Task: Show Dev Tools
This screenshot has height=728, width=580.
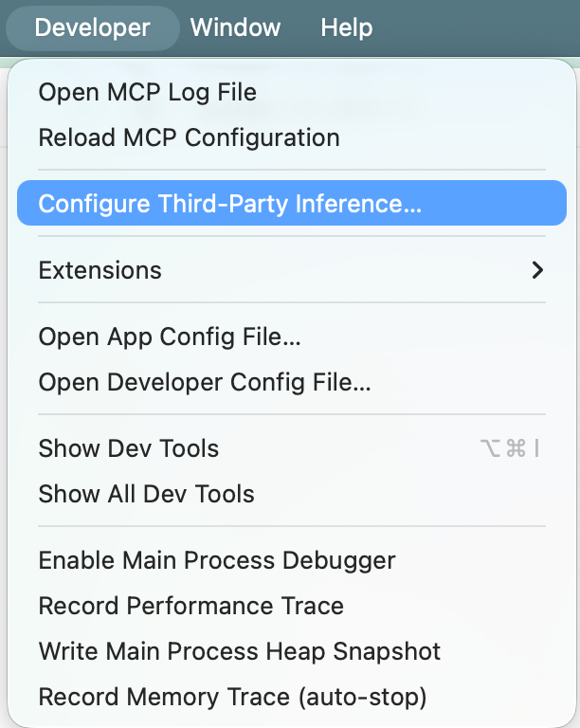Action: coord(128,448)
